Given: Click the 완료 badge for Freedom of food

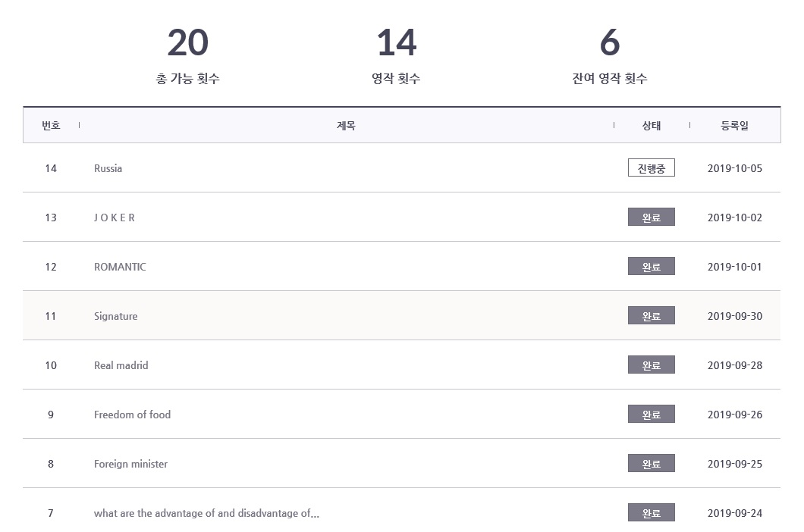Looking at the screenshot, I should tap(651, 415).
